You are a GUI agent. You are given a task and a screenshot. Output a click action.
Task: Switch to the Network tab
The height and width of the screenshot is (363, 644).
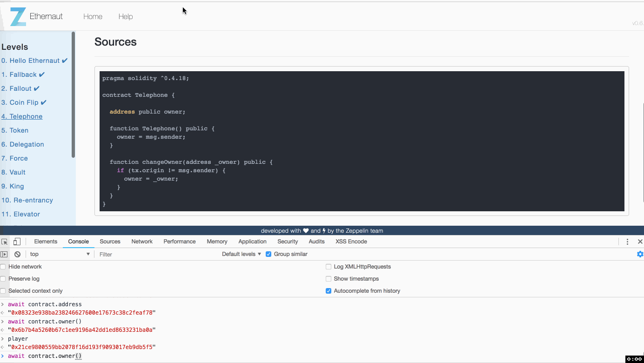(142, 242)
